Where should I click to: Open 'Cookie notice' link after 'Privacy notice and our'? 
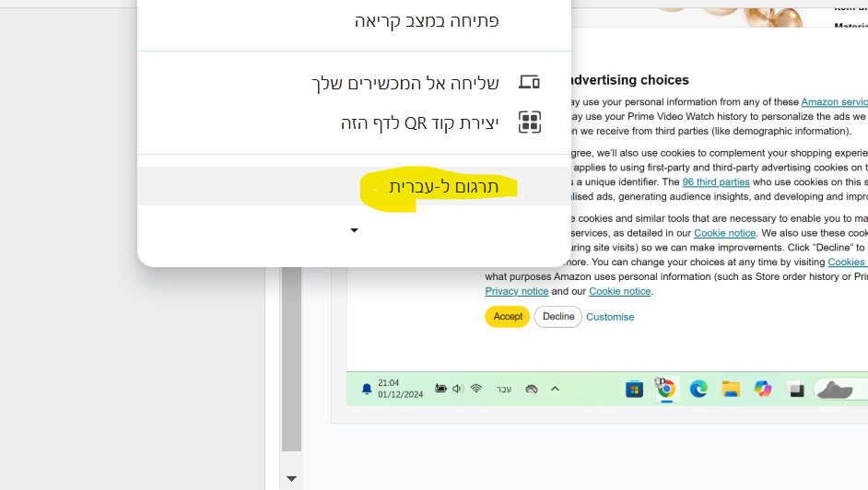(x=619, y=291)
